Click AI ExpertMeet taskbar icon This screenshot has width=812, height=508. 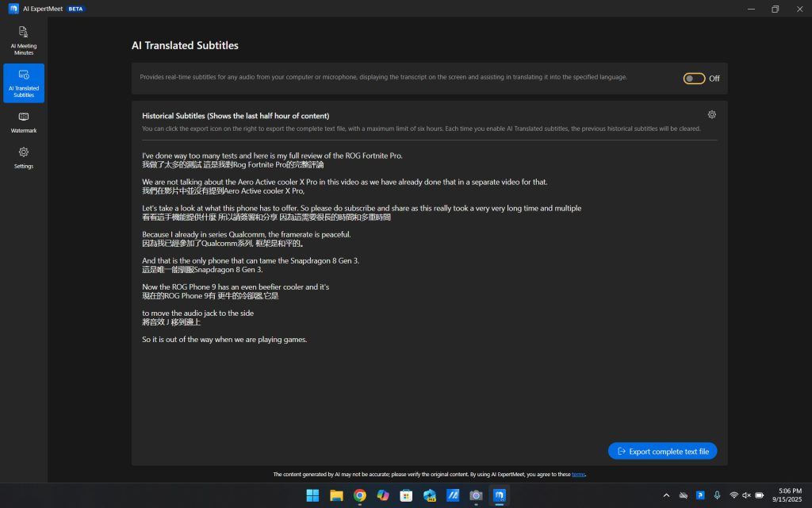point(500,495)
